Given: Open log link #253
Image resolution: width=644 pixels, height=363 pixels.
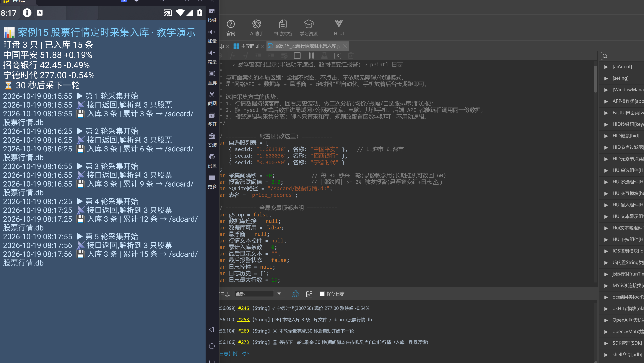Looking at the screenshot, I should pyautogui.click(x=243, y=320).
